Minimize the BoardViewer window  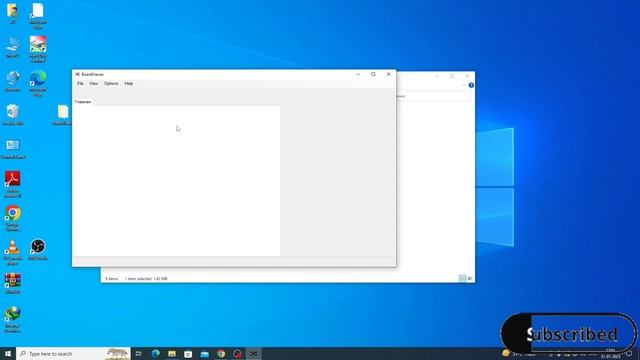pyautogui.click(x=358, y=74)
